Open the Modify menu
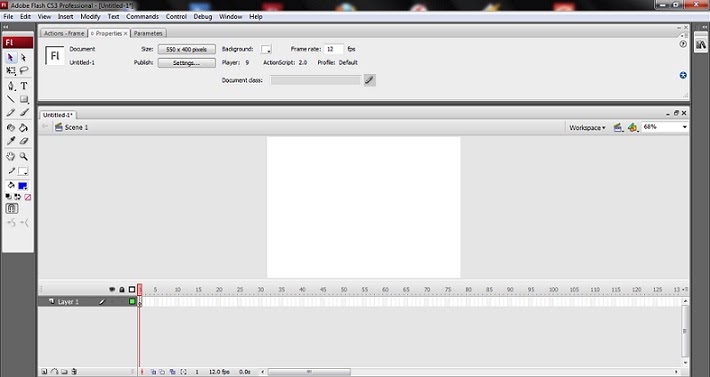Screen dimensions: 710x377 coord(90,16)
